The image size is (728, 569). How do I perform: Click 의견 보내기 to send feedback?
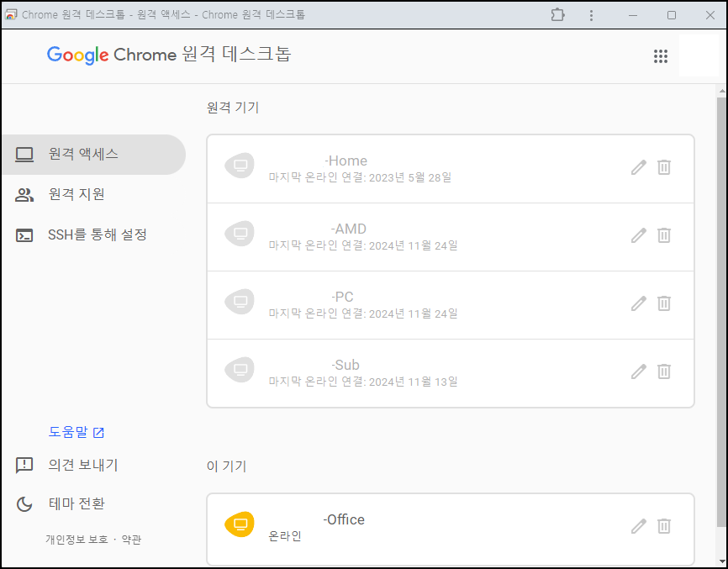(66, 465)
